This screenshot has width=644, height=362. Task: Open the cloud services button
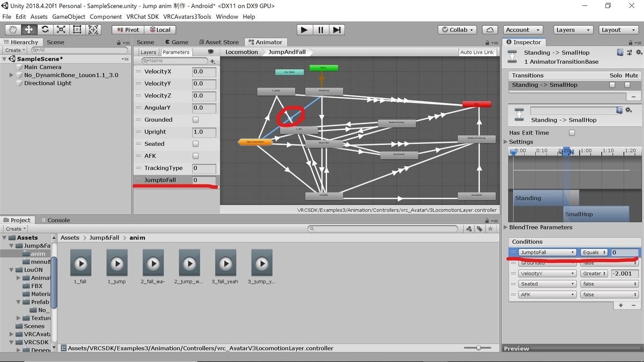[489, 30]
